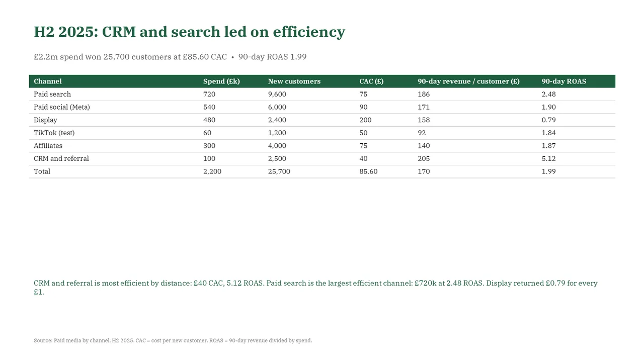Screen dimensions: 644x362
Task: Select the Affiliates row label
Action: tap(48, 146)
